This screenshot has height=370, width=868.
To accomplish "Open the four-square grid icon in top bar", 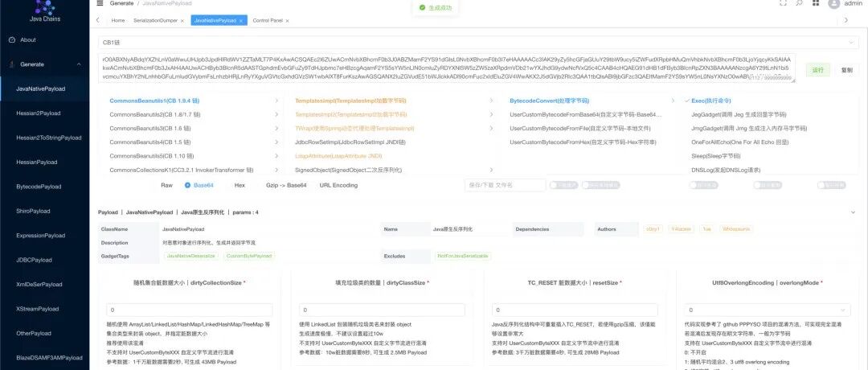I will pos(816,2).
